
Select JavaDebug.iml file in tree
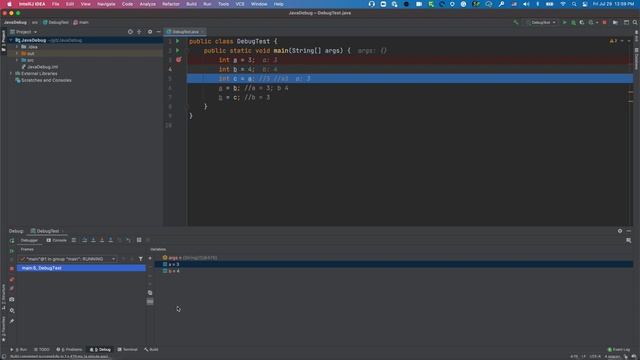tap(40, 67)
